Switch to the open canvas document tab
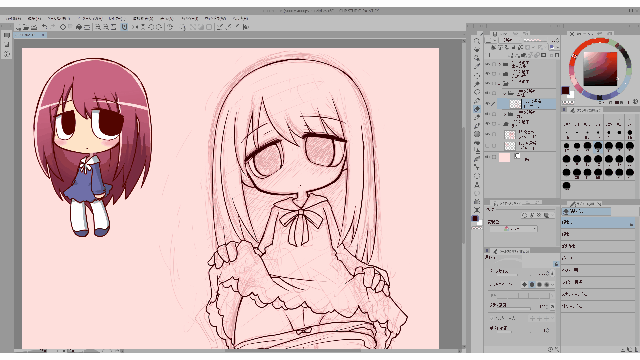This screenshot has width=640, height=360. [30, 35]
